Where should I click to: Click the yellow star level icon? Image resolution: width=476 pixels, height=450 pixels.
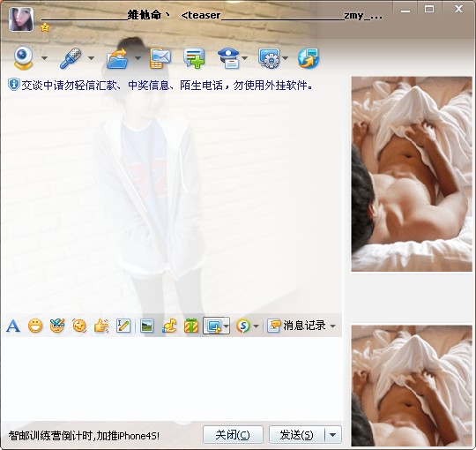pyautogui.click(x=45, y=27)
